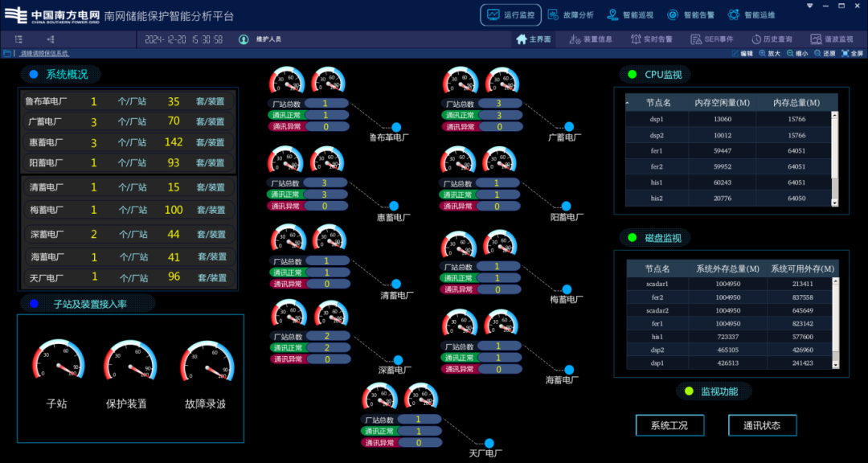
Task: Click the 通讯状态 button
Action: 762,425
